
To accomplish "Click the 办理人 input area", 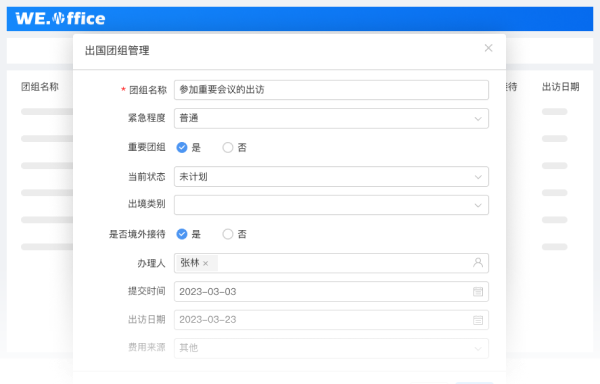I will 331,263.
